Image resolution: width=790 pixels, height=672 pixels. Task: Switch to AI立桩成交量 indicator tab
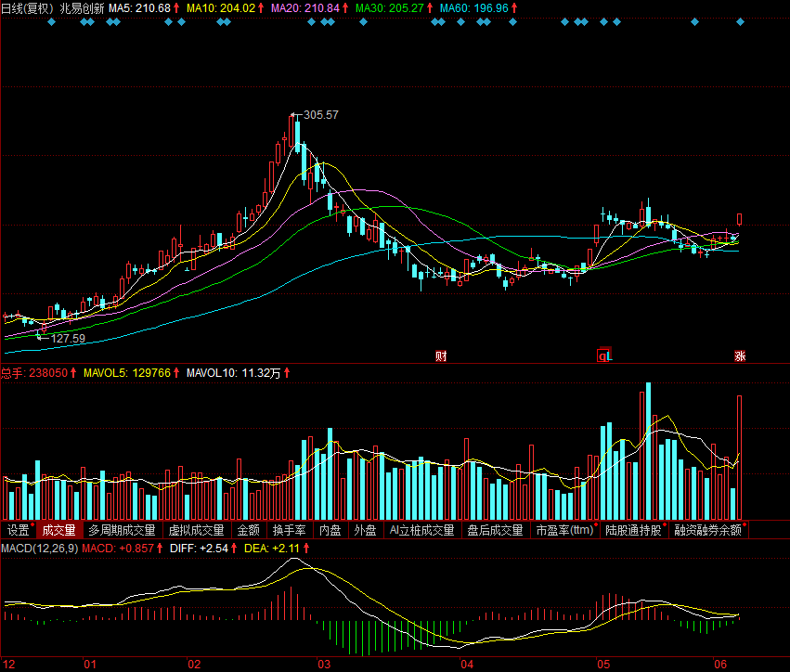click(421, 531)
